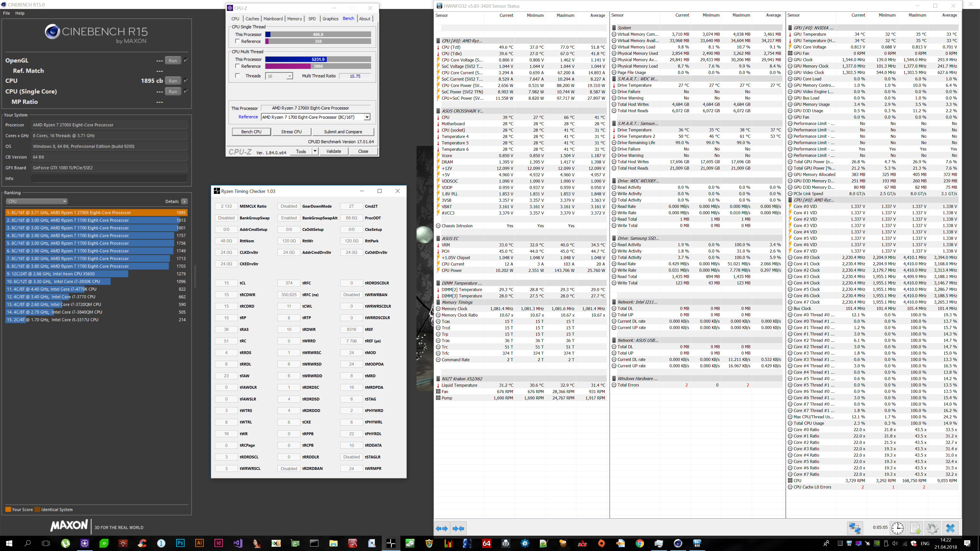Open the Cinebench File menu

pyautogui.click(x=6, y=13)
